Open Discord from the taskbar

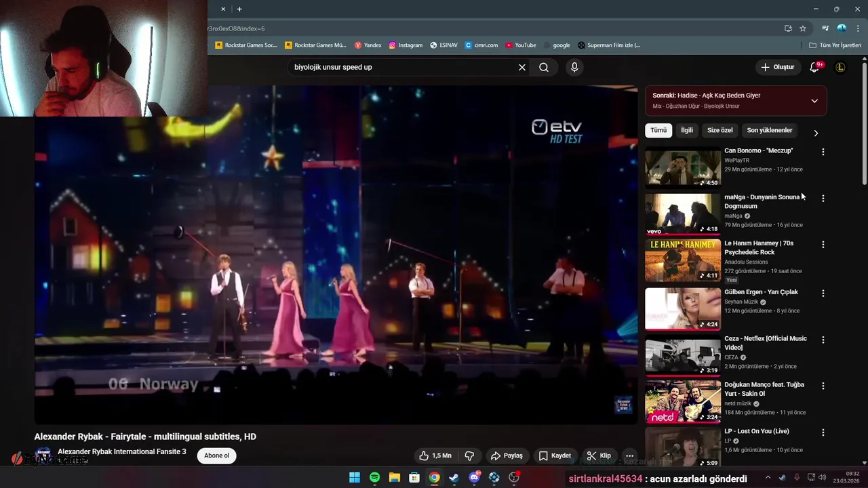tap(475, 478)
